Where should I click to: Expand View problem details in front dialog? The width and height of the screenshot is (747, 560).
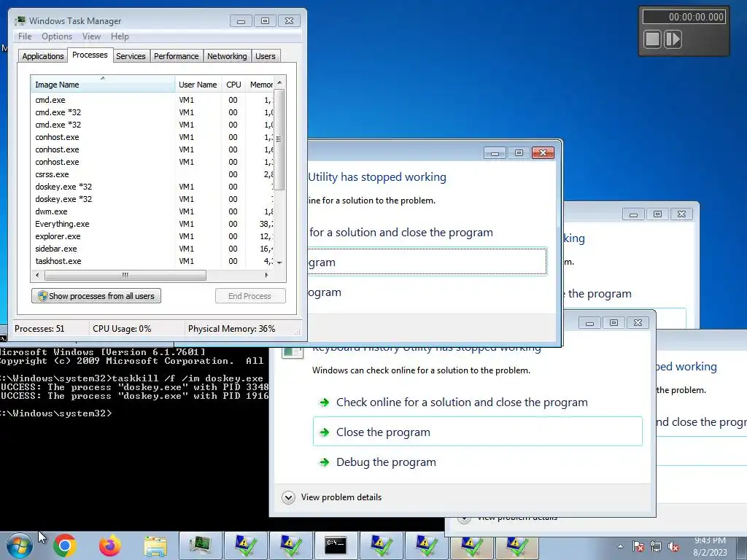[x=332, y=497]
